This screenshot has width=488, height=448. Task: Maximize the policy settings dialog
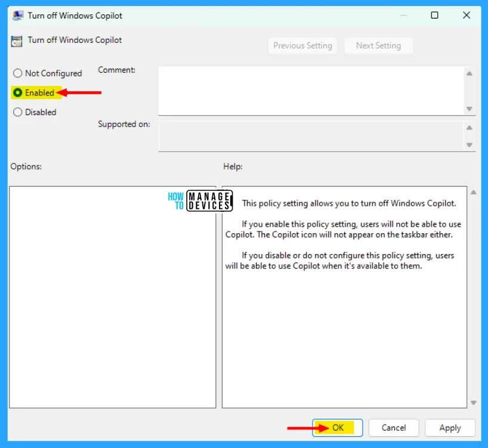434,16
